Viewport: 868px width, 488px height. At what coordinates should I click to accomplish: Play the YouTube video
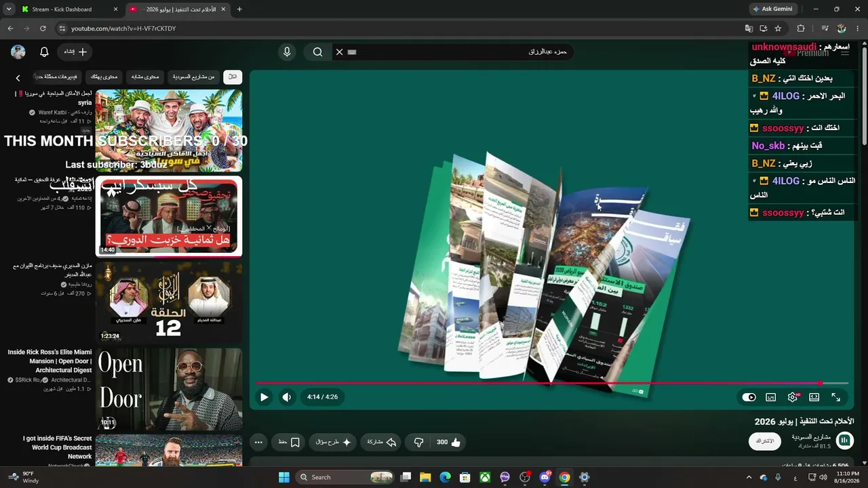264,397
